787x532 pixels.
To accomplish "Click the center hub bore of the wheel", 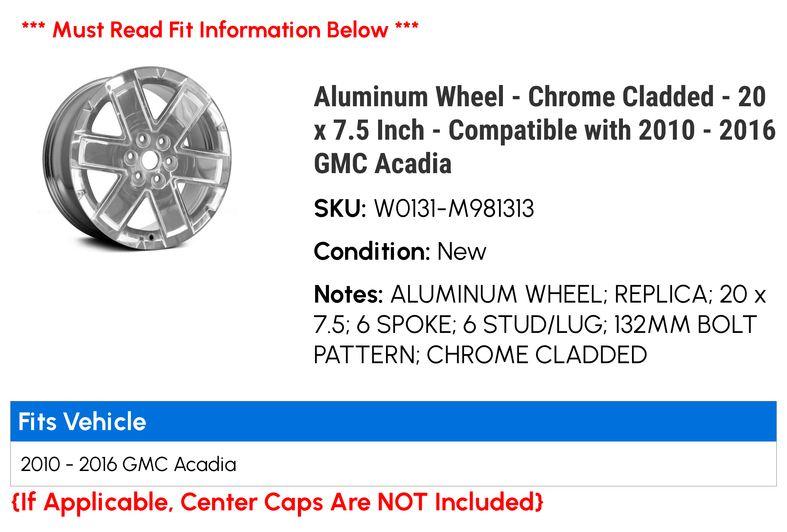I will pyautogui.click(x=149, y=160).
